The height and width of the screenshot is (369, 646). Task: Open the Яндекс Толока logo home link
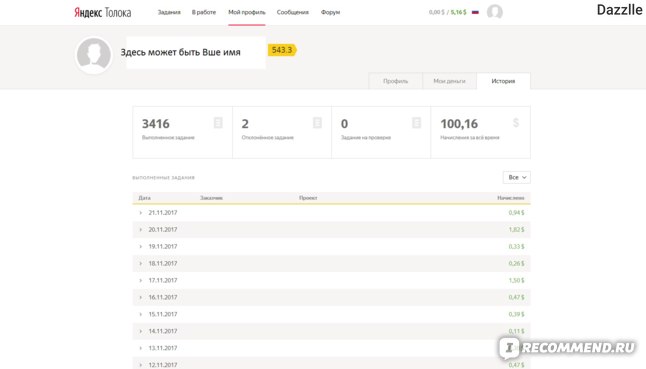pyautogui.click(x=103, y=12)
